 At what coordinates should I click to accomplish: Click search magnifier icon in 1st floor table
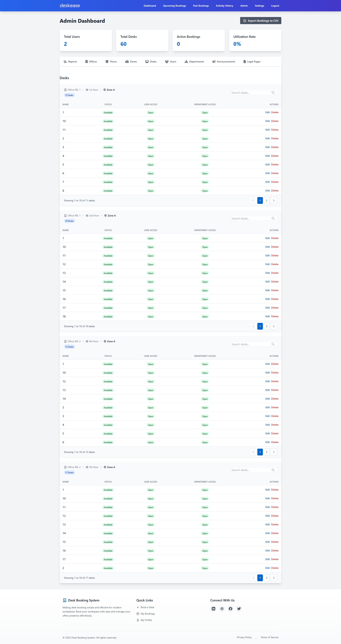[273, 93]
